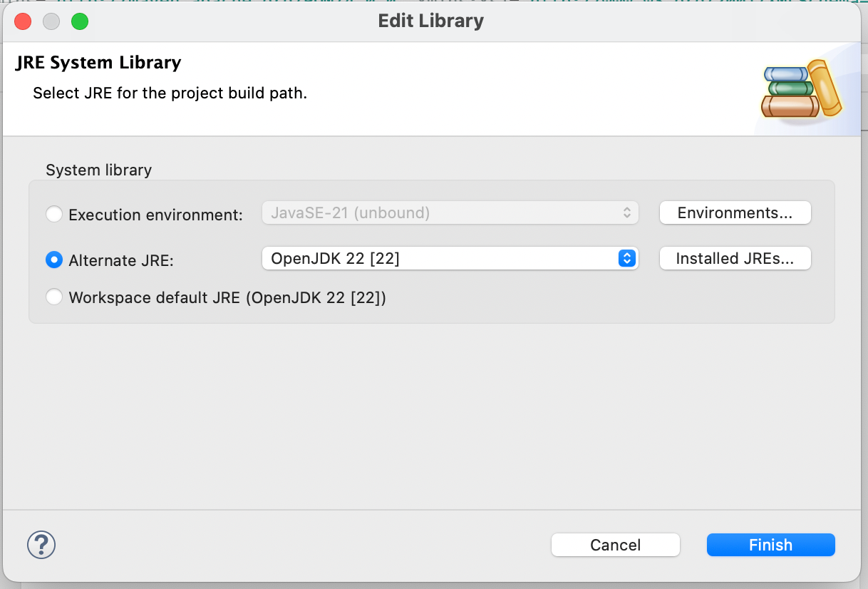Open the JavaSE-21 (unbound) dropdown
868x589 pixels.
(x=450, y=212)
